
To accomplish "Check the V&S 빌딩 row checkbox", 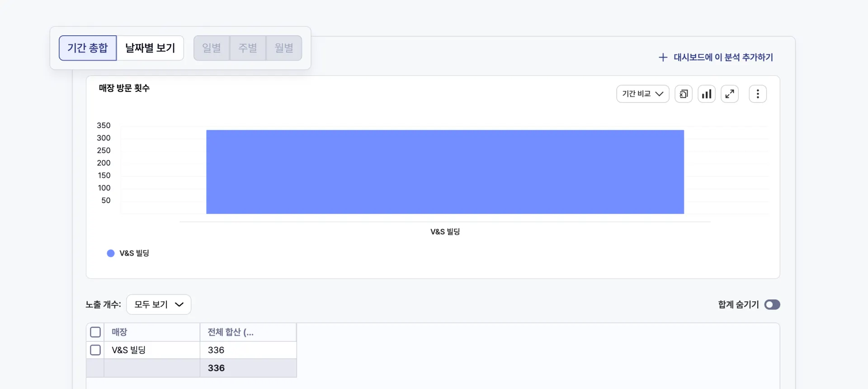I will (x=95, y=350).
